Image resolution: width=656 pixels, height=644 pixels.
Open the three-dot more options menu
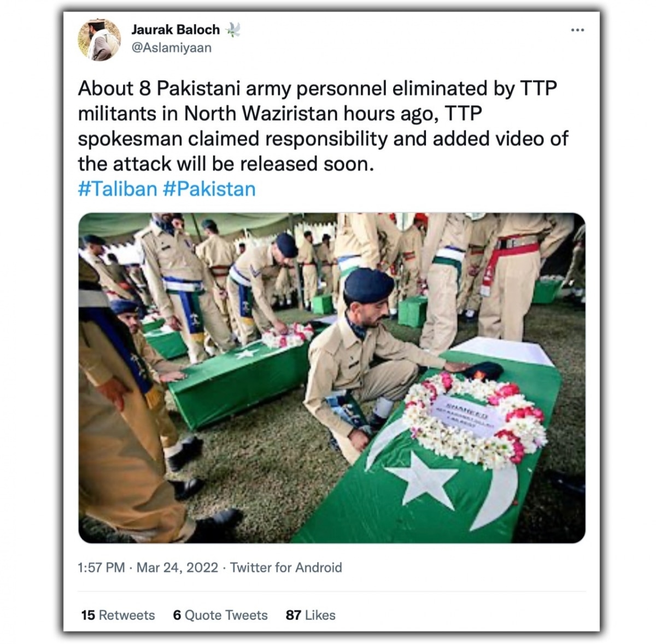pos(577,30)
